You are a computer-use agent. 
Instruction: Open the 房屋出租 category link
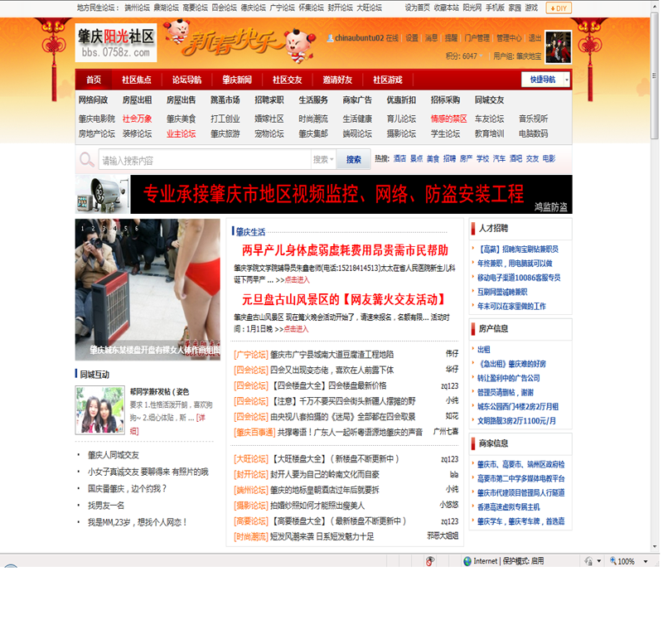click(137, 100)
